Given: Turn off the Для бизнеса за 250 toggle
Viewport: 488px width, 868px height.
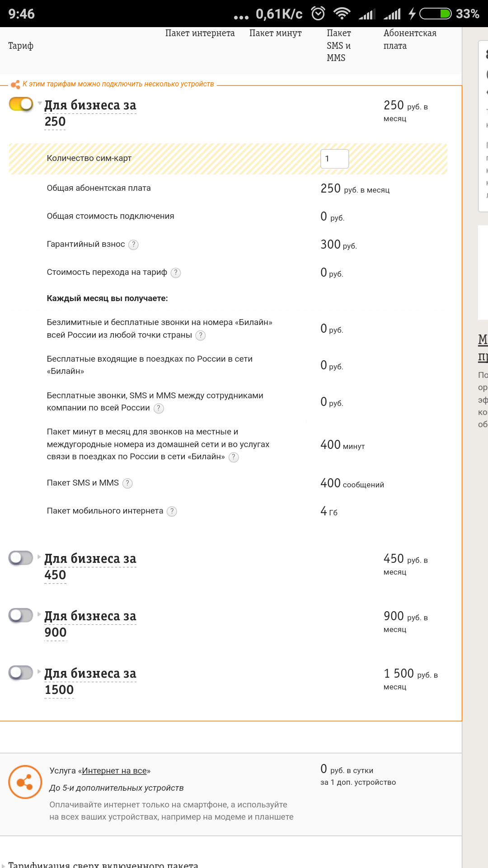Looking at the screenshot, I should (x=21, y=104).
